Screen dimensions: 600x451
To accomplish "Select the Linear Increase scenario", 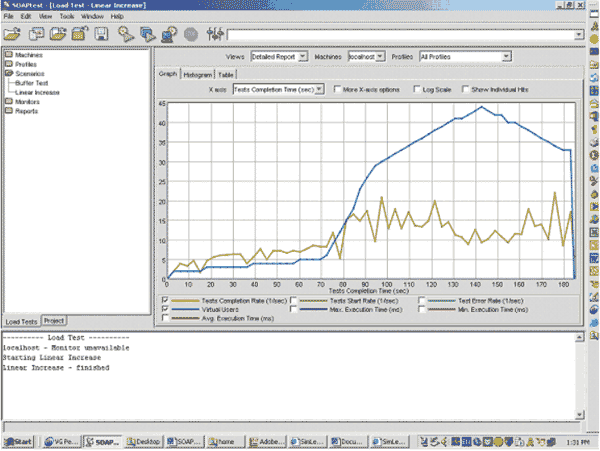I will (37, 91).
